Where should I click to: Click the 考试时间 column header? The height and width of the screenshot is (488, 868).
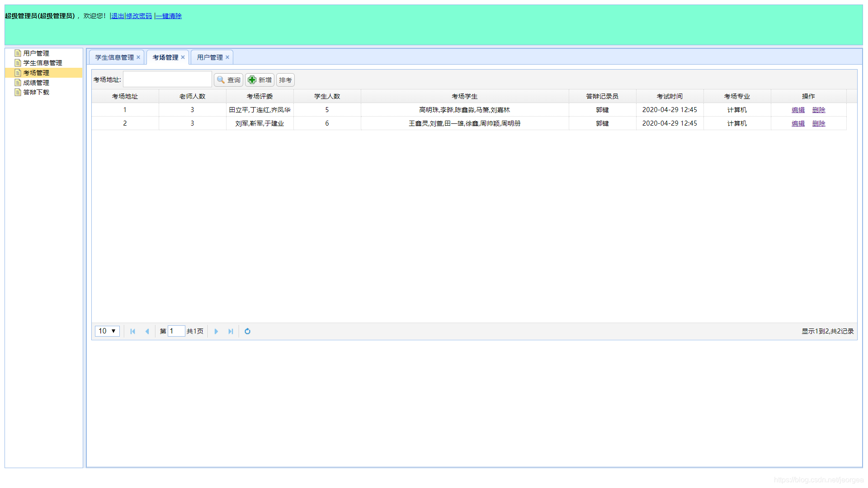(x=670, y=96)
